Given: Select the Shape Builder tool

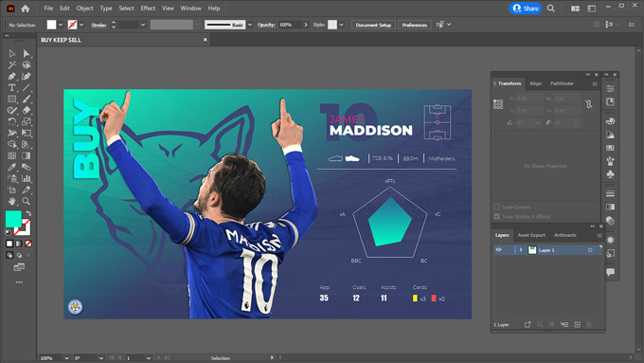Looking at the screenshot, I should click(12, 144).
